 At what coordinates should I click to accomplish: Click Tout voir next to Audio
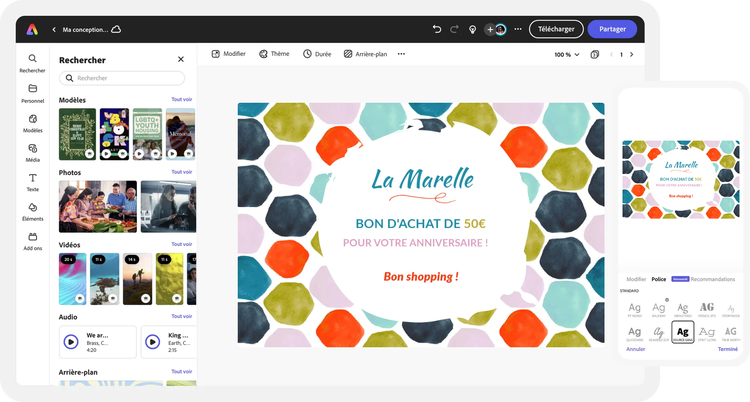click(182, 316)
